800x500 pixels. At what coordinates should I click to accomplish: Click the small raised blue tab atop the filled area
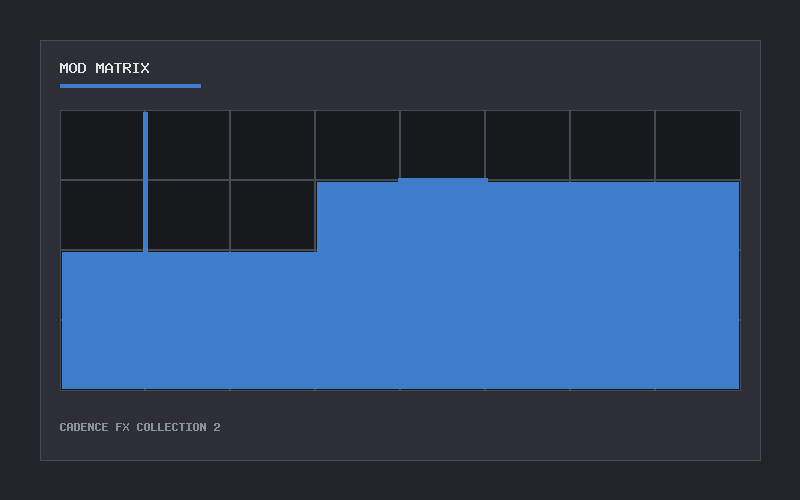[x=443, y=180]
